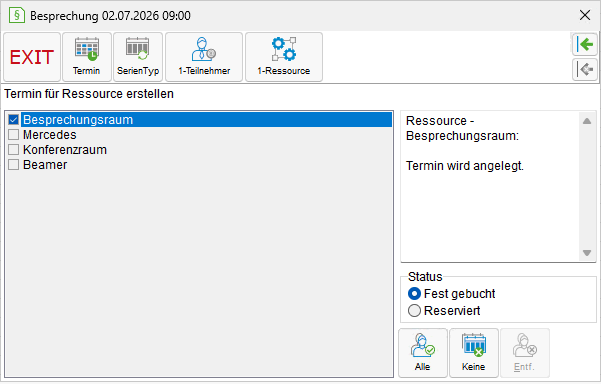The height and width of the screenshot is (384, 601).
Task: Check the Beamer checkbox
Action: (13, 165)
